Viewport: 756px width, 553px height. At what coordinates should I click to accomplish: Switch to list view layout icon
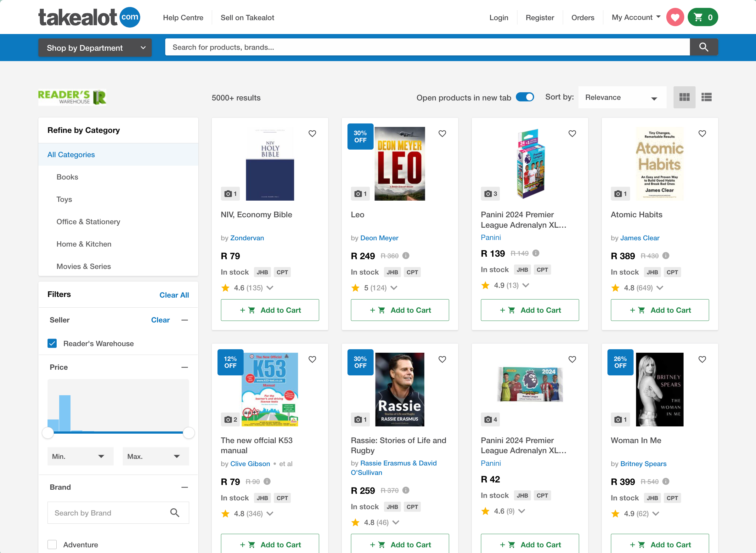pyautogui.click(x=706, y=97)
